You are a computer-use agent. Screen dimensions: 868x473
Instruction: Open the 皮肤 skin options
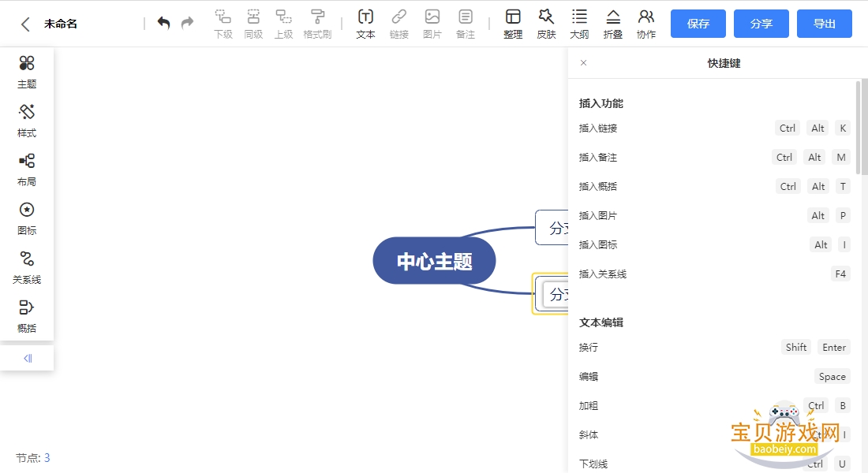(546, 24)
